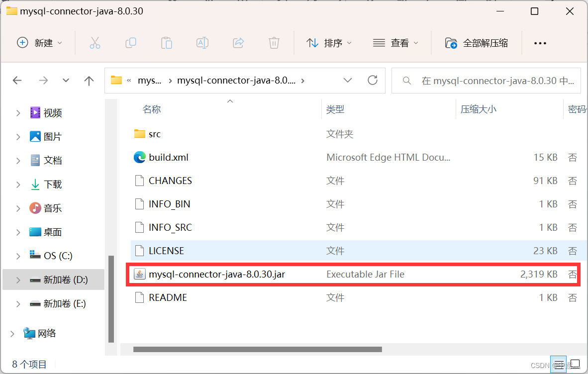Click the 'mys...' breadcrumb segment
The height and width of the screenshot is (374, 588).
(149, 80)
